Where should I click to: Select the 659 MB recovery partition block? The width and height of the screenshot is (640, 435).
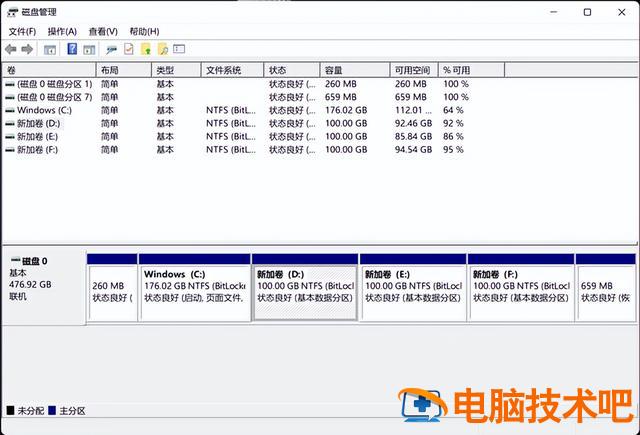coord(606,287)
